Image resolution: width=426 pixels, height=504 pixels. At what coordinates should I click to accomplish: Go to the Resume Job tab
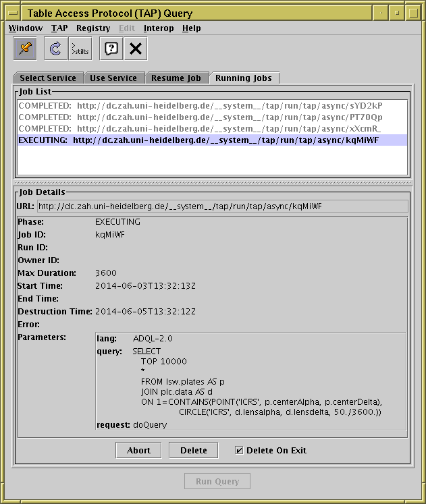click(176, 78)
